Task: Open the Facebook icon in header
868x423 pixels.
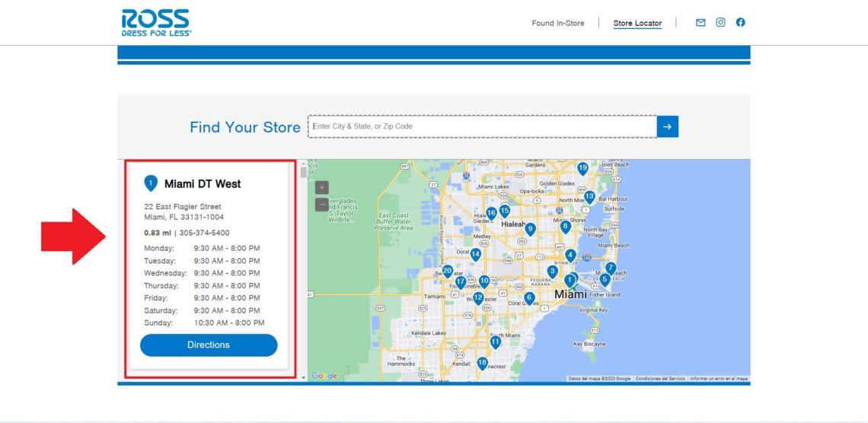Action: point(740,23)
